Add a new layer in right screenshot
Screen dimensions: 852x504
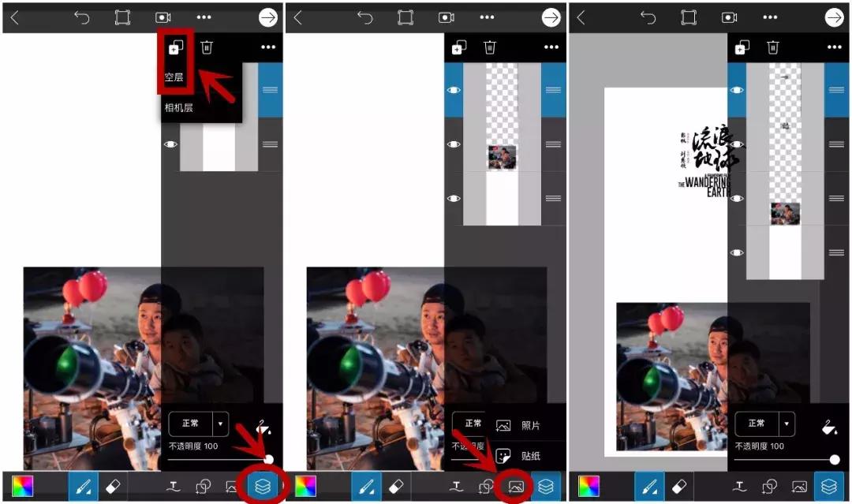pyautogui.click(x=742, y=47)
